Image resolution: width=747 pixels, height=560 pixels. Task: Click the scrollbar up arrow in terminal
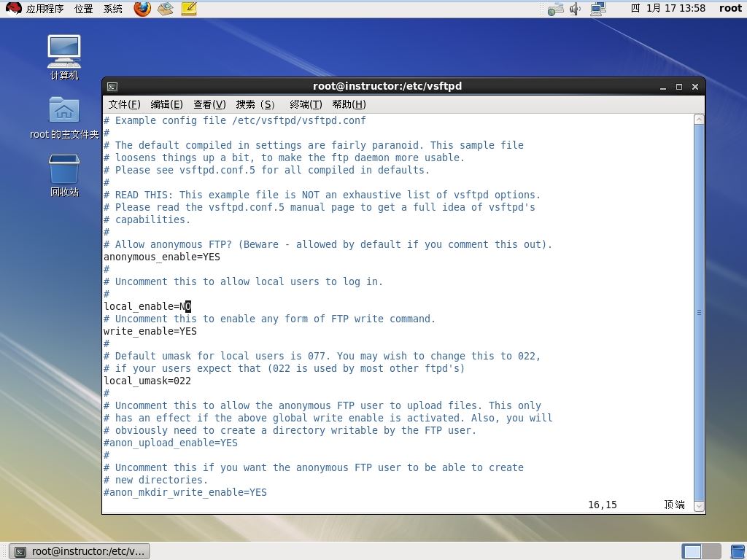click(x=699, y=119)
